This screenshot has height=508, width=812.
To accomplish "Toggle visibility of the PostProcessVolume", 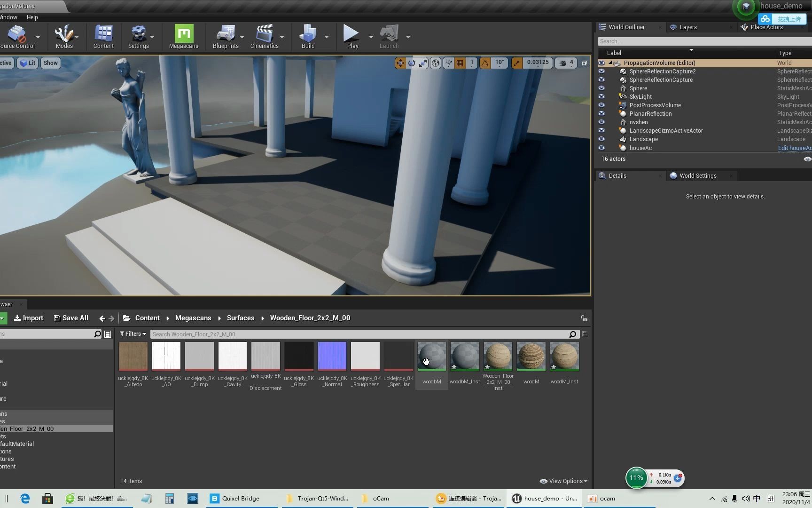I will pyautogui.click(x=601, y=105).
